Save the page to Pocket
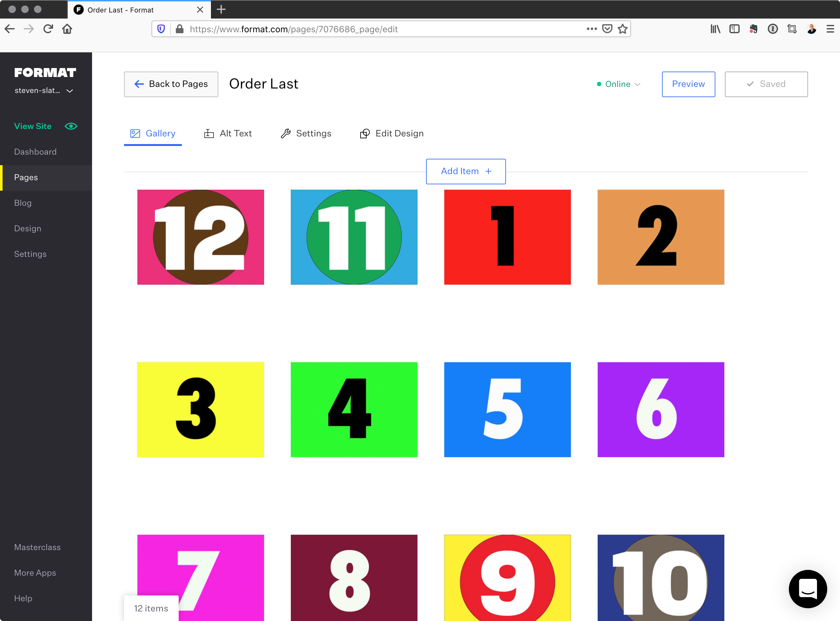Image resolution: width=840 pixels, height=621 pixels. tap(607, 29)
